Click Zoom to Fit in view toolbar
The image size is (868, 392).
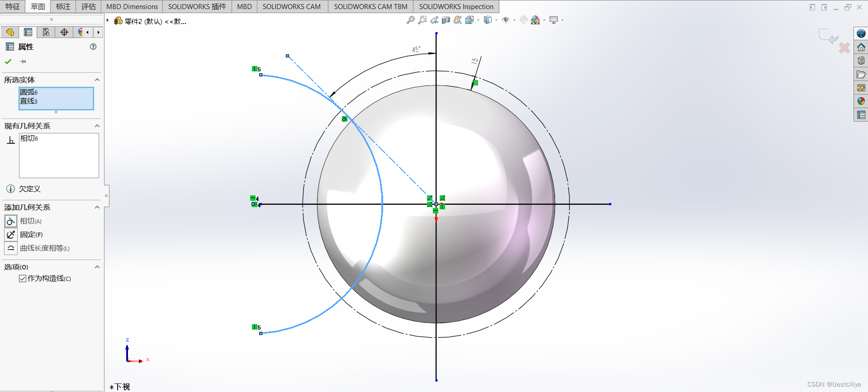(x=411, y=20)
